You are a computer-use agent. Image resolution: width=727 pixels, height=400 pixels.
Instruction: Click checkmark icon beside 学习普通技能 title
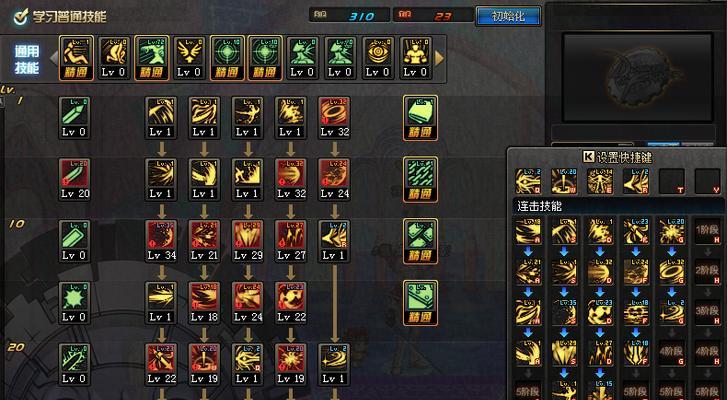click(x=20, y=17)
